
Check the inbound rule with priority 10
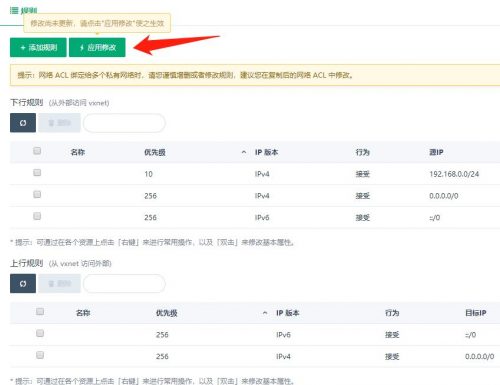pos(37,173)
